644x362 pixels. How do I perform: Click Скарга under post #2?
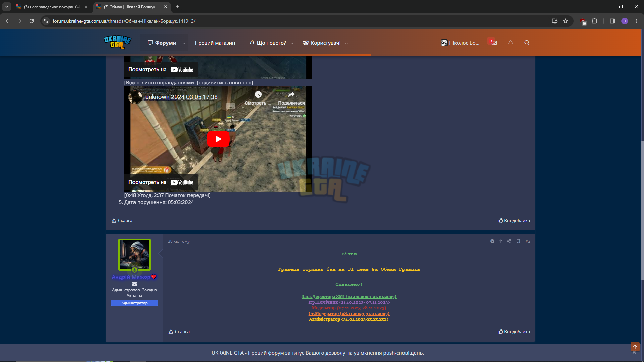[x=179, y=332]
